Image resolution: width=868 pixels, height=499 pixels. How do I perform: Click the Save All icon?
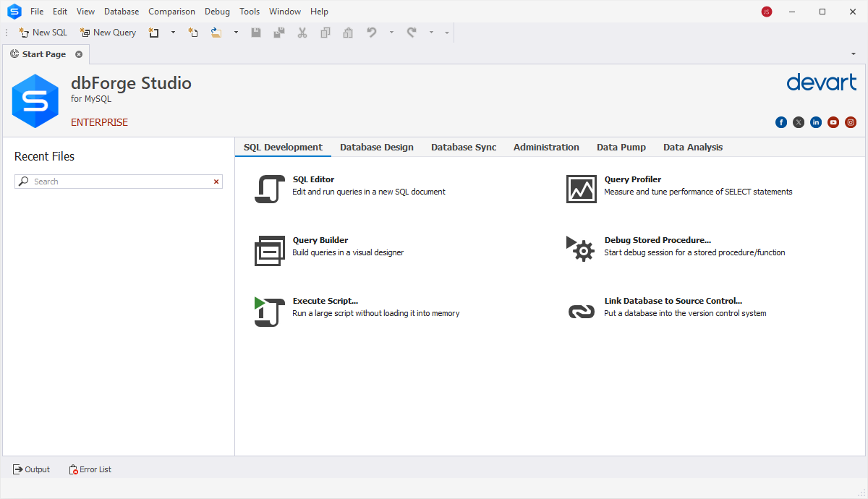click(x=279, y=33)
